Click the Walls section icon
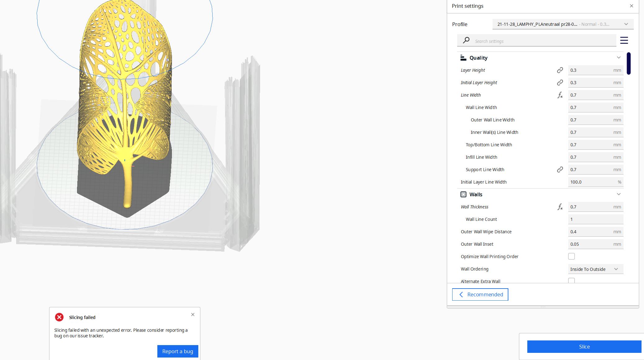 point(463,194)
